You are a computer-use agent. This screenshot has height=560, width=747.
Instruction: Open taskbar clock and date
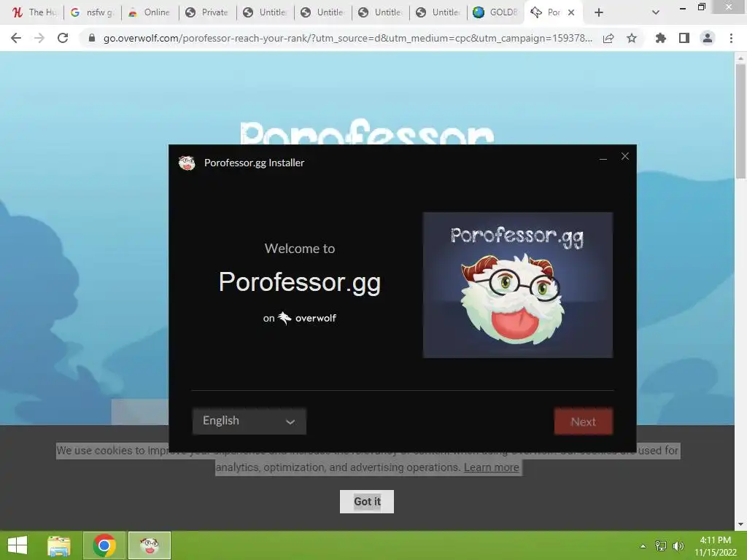pos(715,545)
